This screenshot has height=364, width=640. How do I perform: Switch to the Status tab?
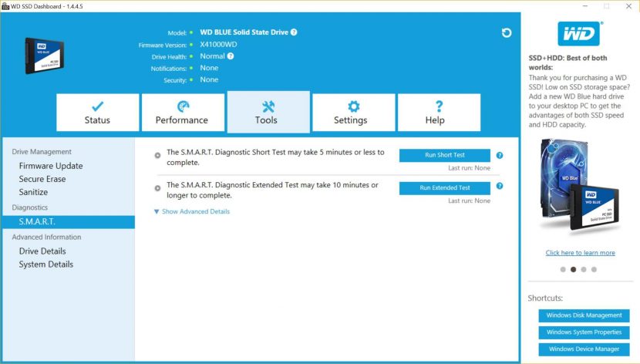(x=98, y=113)
